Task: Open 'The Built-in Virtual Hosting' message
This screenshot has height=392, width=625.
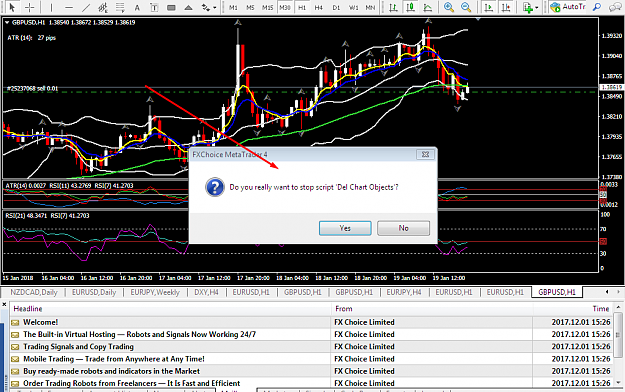Action: tap(311, 335)
